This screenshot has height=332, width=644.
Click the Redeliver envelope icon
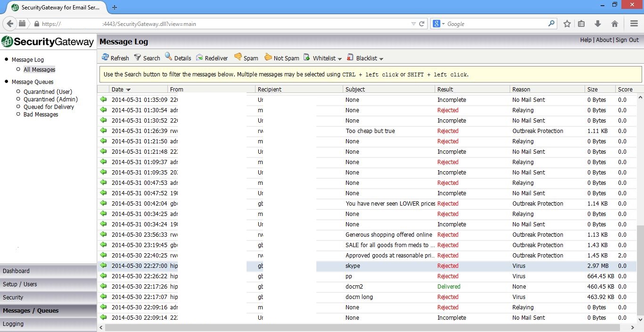point(200,58)
